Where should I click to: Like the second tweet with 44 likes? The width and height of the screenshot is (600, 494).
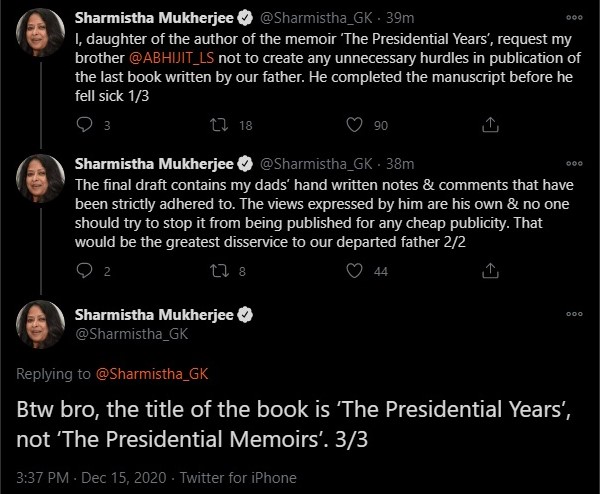353,271
